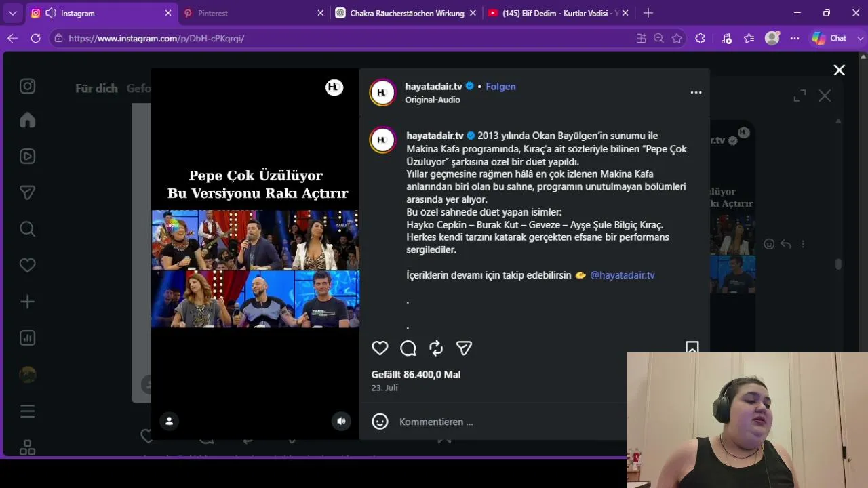Open your profile avatar in the sidebar
This screenshot has width=868, height=488.
pyautogui.click(x=27, y=374)
